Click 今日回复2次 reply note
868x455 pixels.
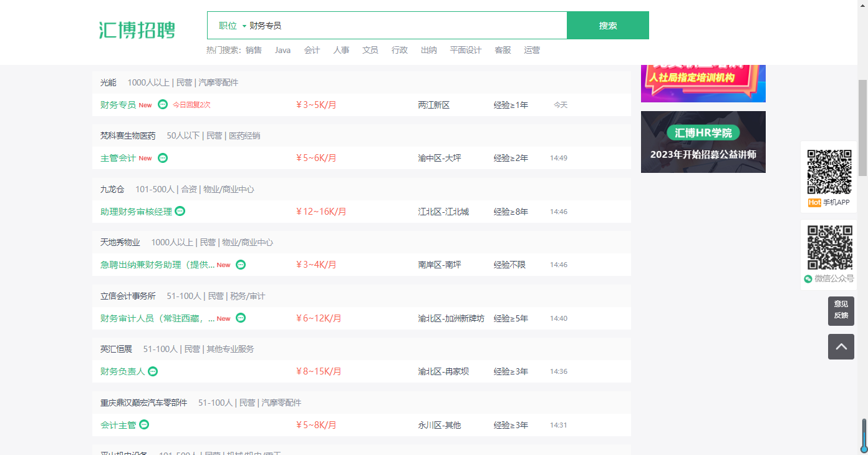[191, 105]
